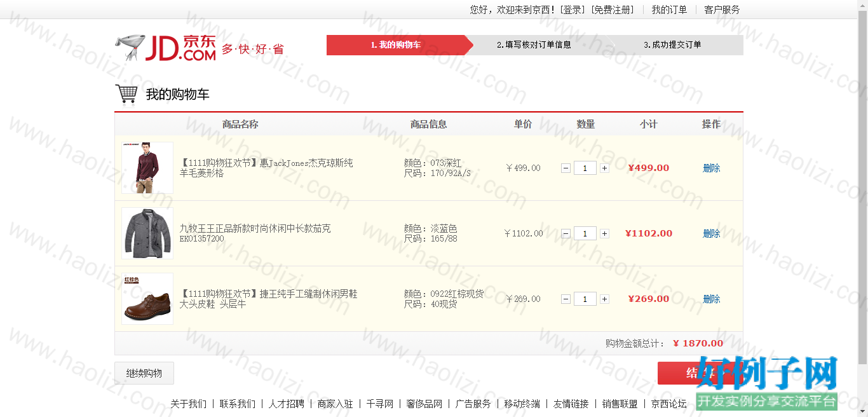Open 人才招聘 footer link
Screen dimensions: 868x417
point(287,404)
